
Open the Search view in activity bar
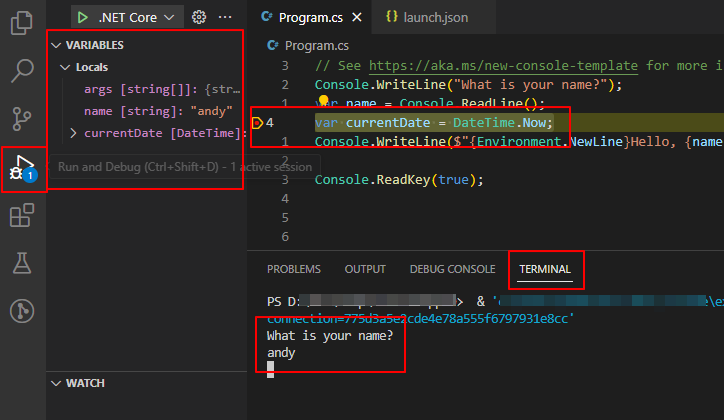pos(22,71)
